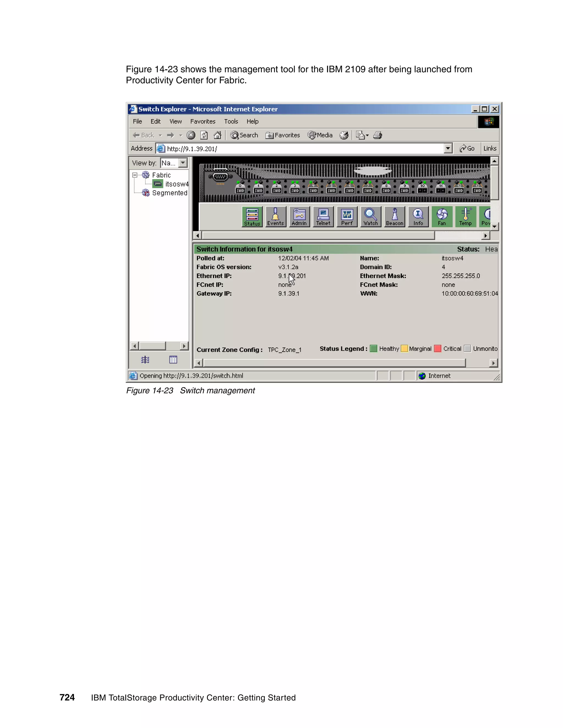Open the Watch icon

[371, 217]
